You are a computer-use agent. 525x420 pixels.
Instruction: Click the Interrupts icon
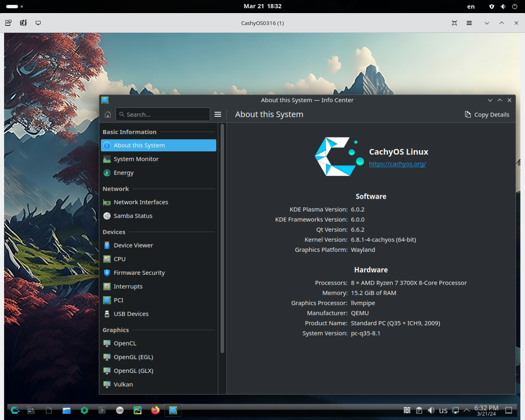(107, 287)
